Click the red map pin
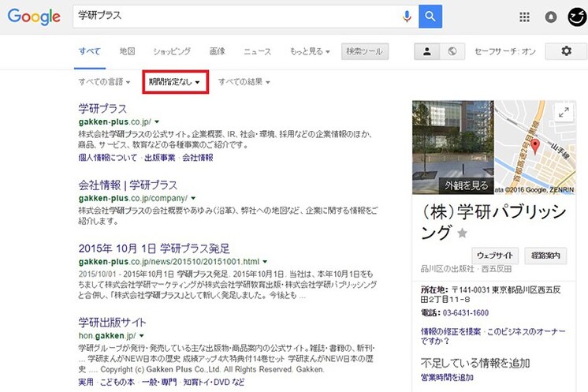Screen dimensions: 588x392 click(x=535, y=146)
